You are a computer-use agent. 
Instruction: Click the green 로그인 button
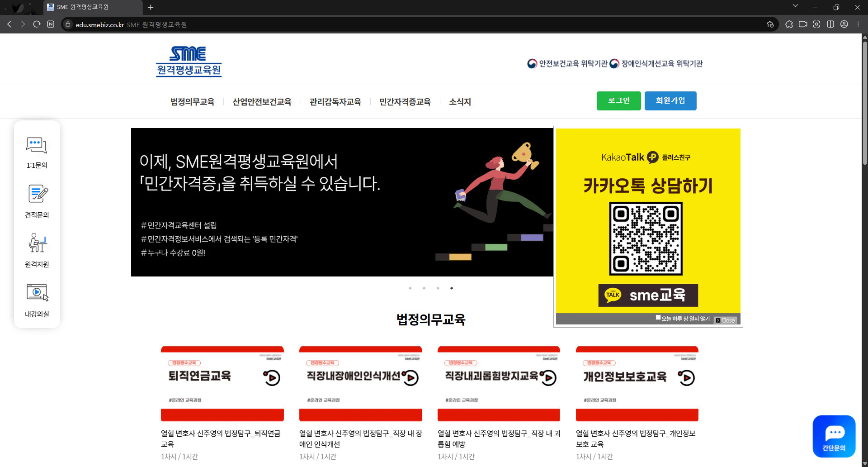(x=618, y=100)
